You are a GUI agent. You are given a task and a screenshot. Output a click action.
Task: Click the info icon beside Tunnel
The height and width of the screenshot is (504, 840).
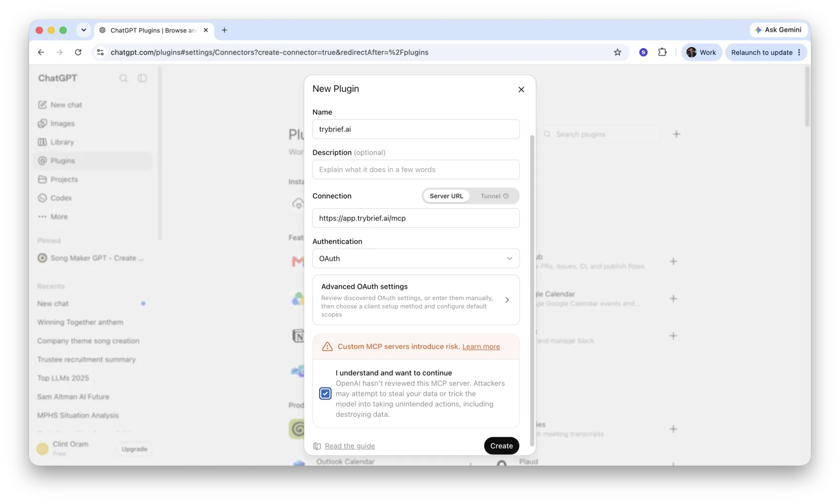[506, 196]
